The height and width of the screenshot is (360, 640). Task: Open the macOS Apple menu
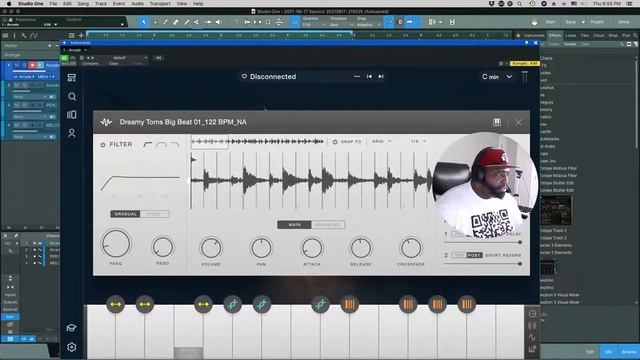[9, 4]
